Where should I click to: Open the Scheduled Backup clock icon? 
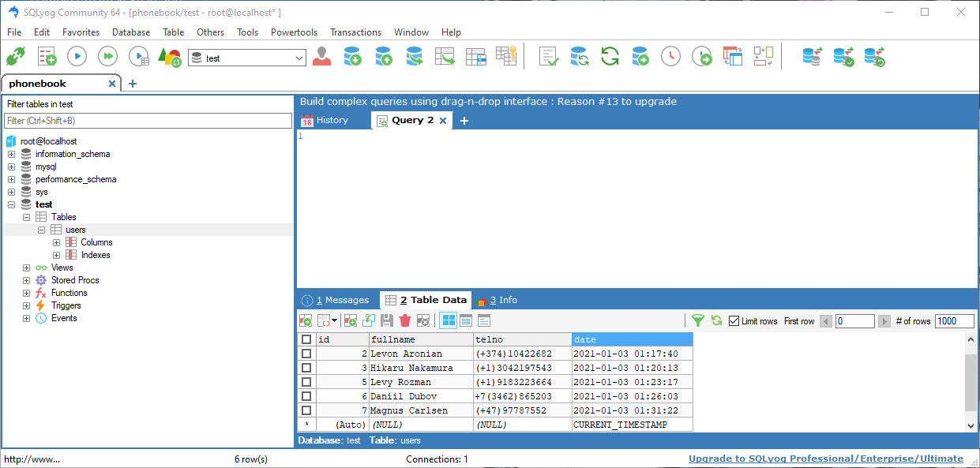(x=670, y=56)
